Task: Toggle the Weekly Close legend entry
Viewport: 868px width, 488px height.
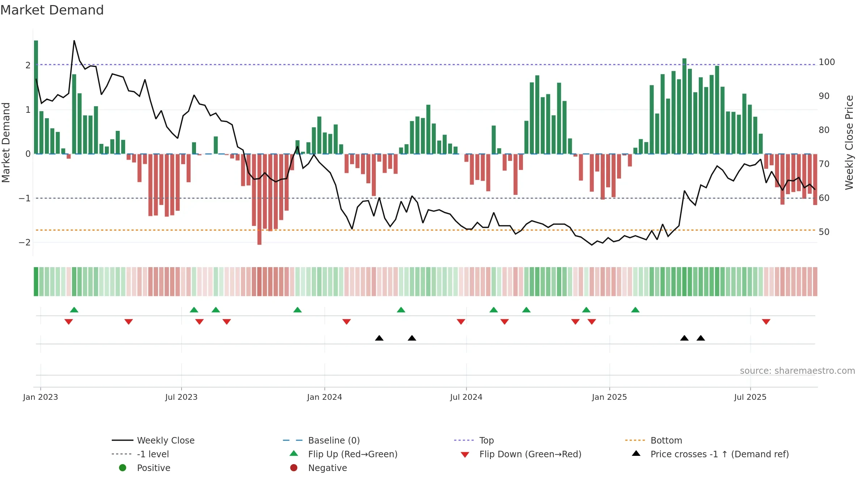Action: (153, 440)
